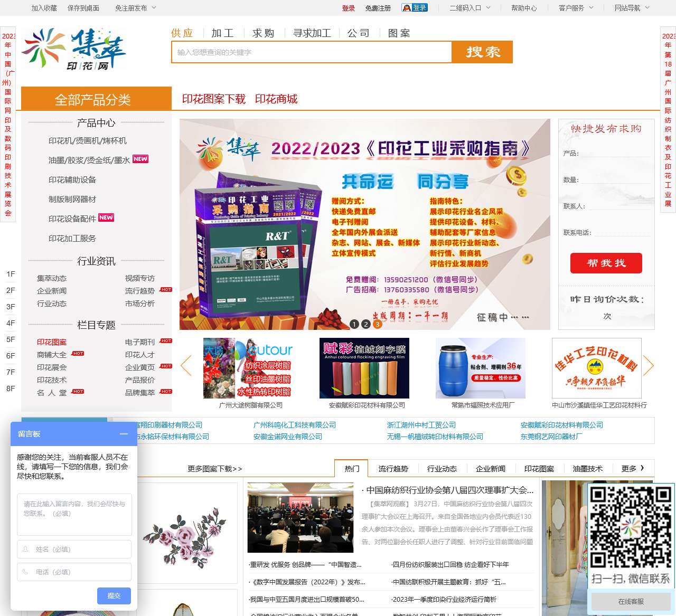This screenshot has width=676, height=616.
Task: Select the 加工 search tab
Action: [x=222, y=33]
